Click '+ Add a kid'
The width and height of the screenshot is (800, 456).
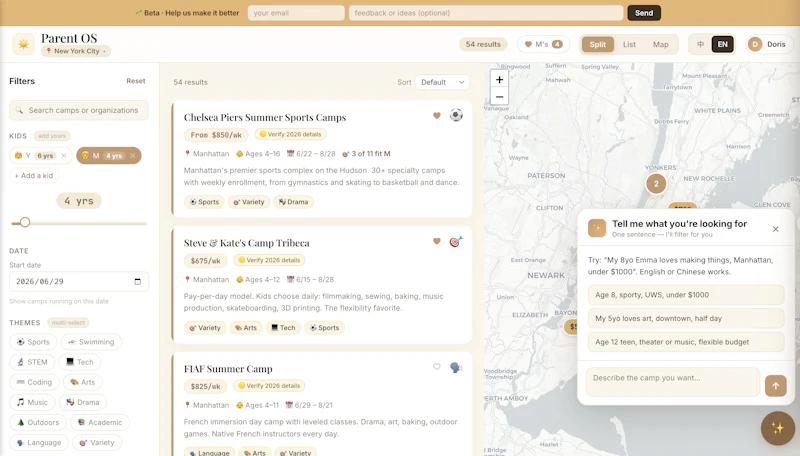34,175
